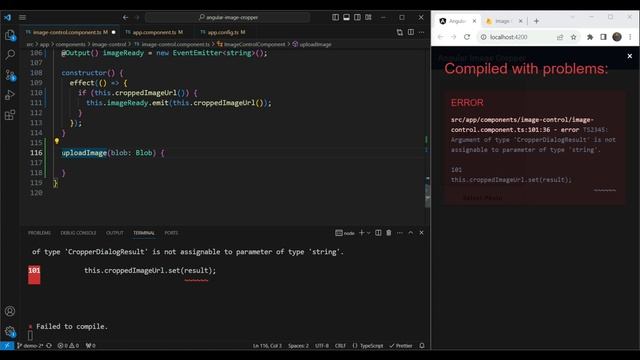Go back in VS Code navigation history

pyautogui.click(x=125, y=17)
